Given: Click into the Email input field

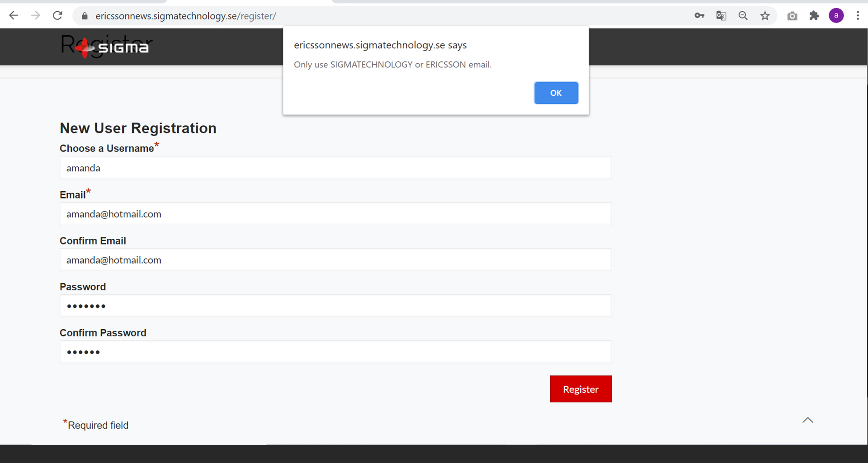Looking at the screenshot, I should pyautogui.click(x=335, y=214).
